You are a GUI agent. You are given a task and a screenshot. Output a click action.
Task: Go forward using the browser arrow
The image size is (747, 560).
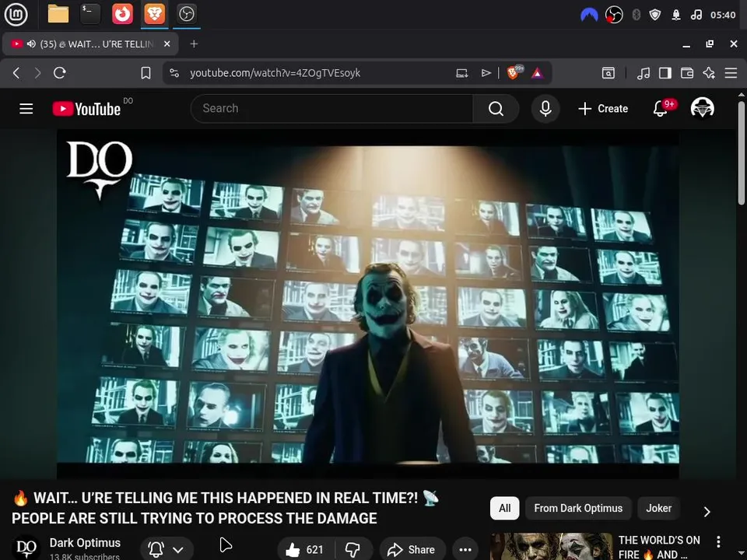(x=37, y=73)
